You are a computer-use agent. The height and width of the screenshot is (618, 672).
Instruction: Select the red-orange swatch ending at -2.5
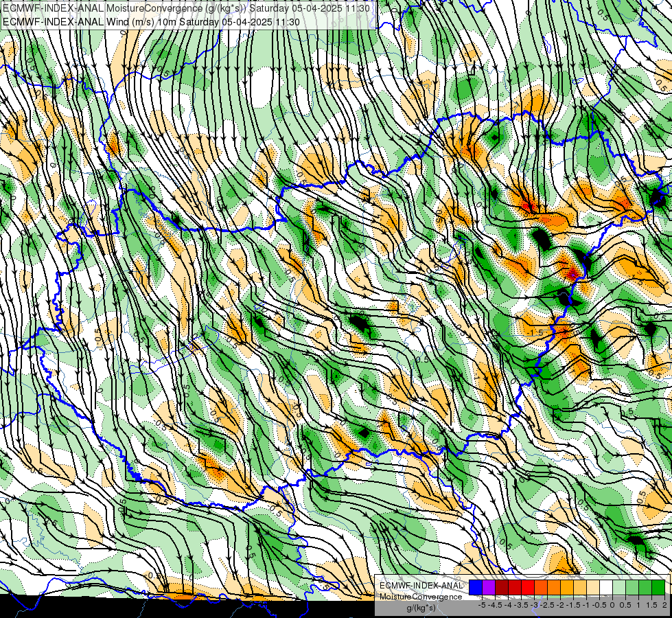tap(541, 587)
